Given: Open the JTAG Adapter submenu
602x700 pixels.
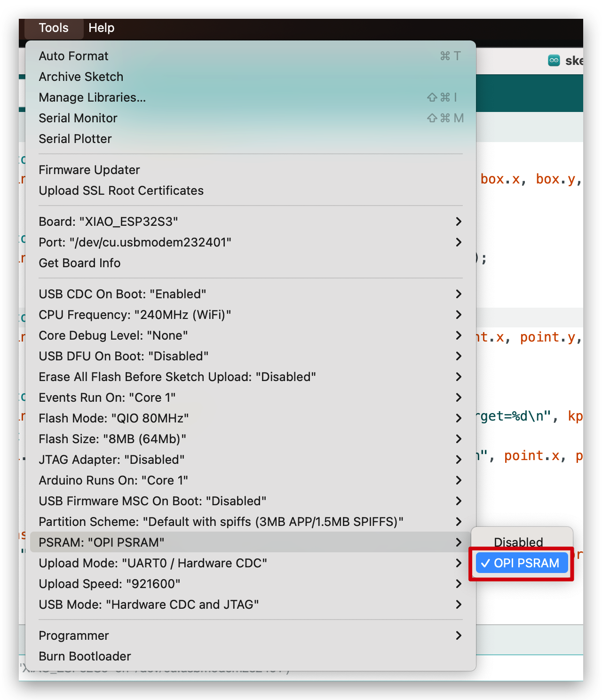Looking at the screenshot, I should click(251, 460).
